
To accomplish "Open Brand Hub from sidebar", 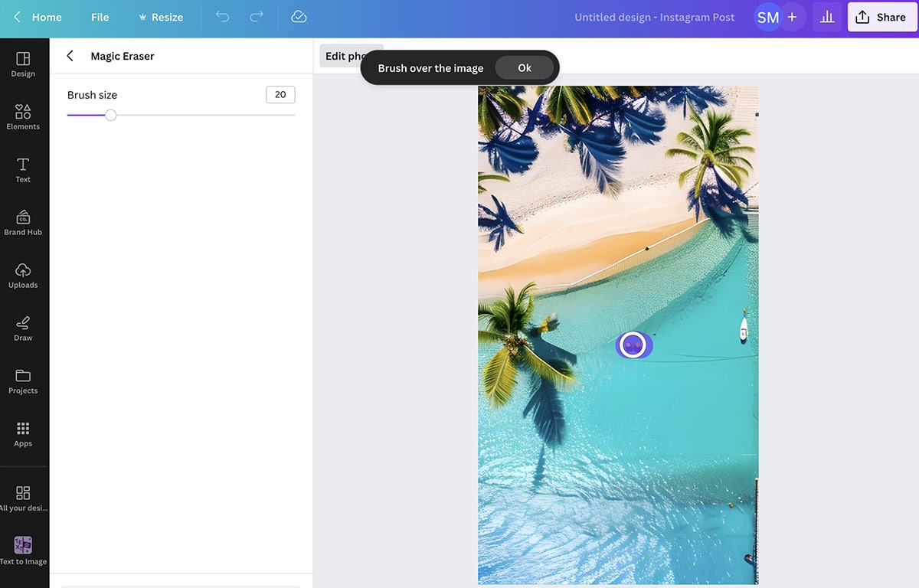I will pos(23,223).
